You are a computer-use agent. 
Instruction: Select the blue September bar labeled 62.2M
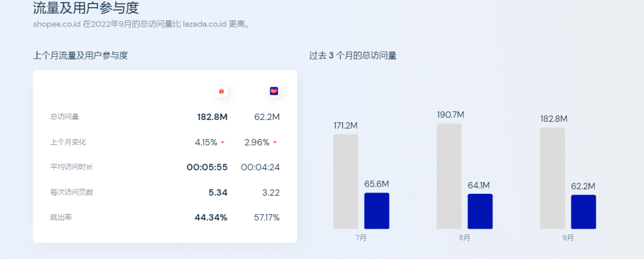(x=584, y=212)
